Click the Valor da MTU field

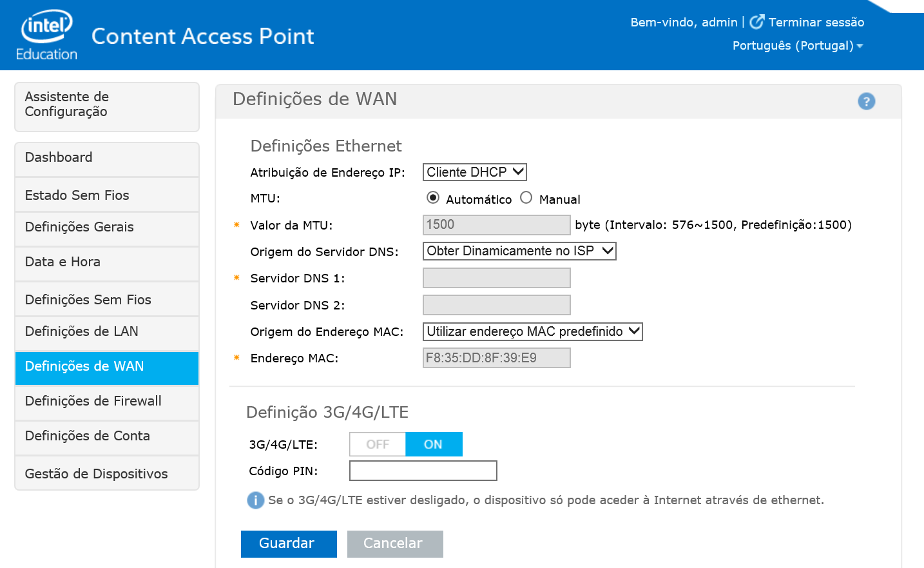pos(496,224)
